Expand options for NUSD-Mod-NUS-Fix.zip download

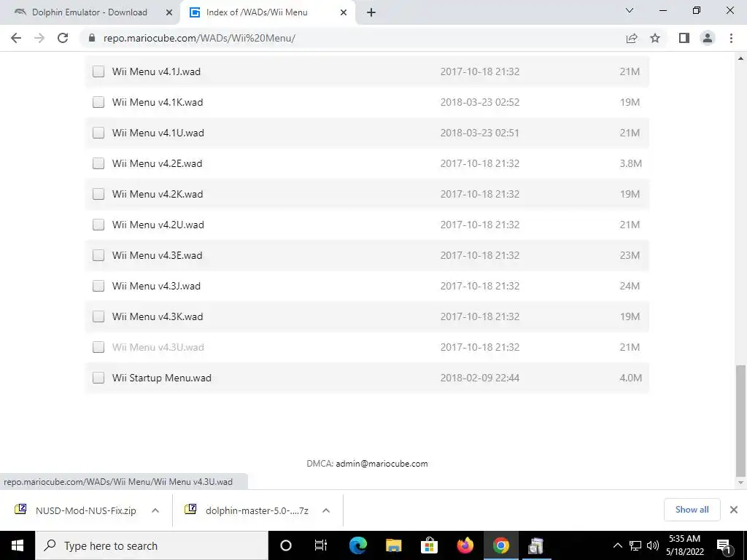click(155, 510)
